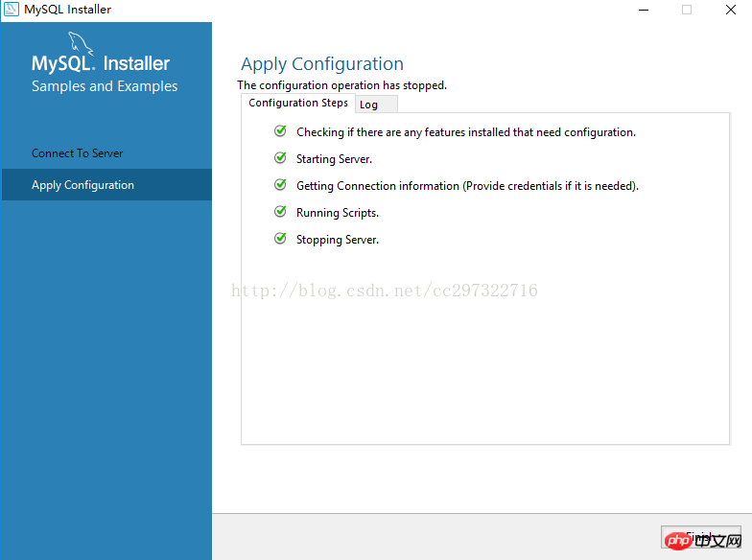Screen dimensions: 752x560
Task: Click the Apply Configuration page heading
Action: point(322,63)
